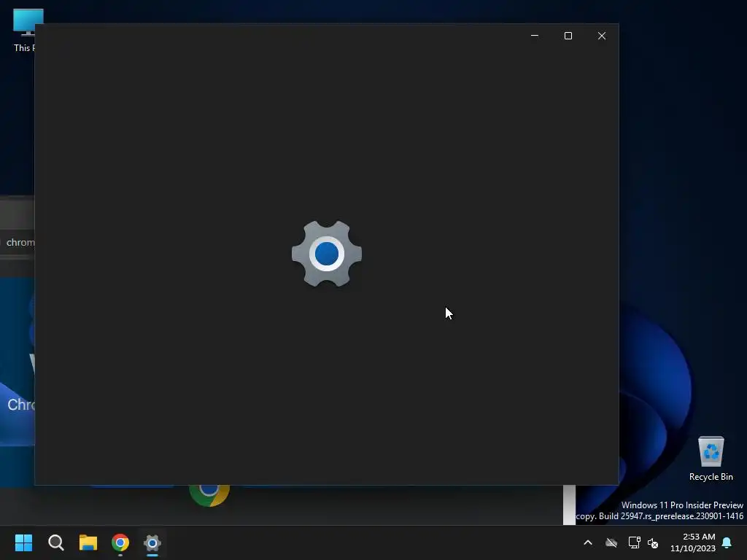Click the OneDrive cloud tray icon
This screenshot has height=560, width=747.
tap(611, 542)
